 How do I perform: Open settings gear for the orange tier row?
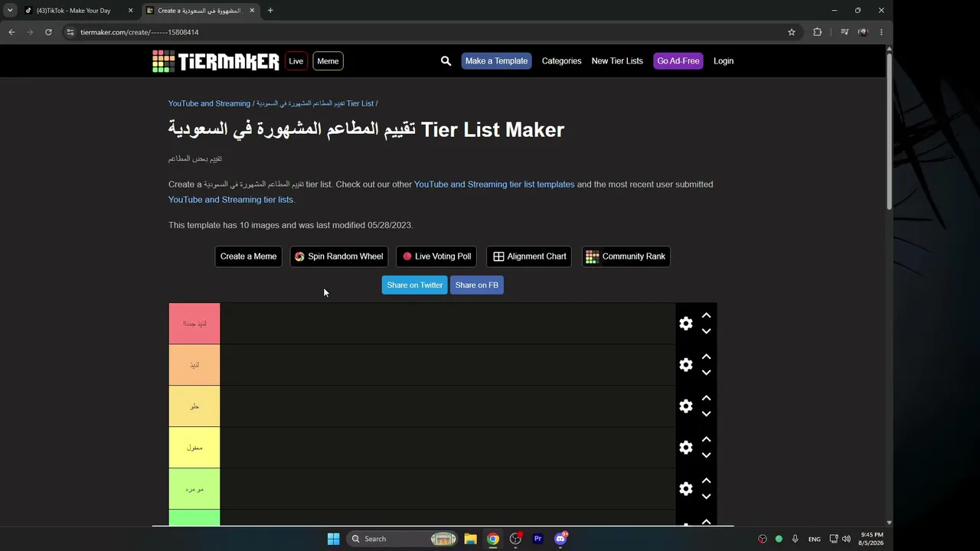[686, 365]
